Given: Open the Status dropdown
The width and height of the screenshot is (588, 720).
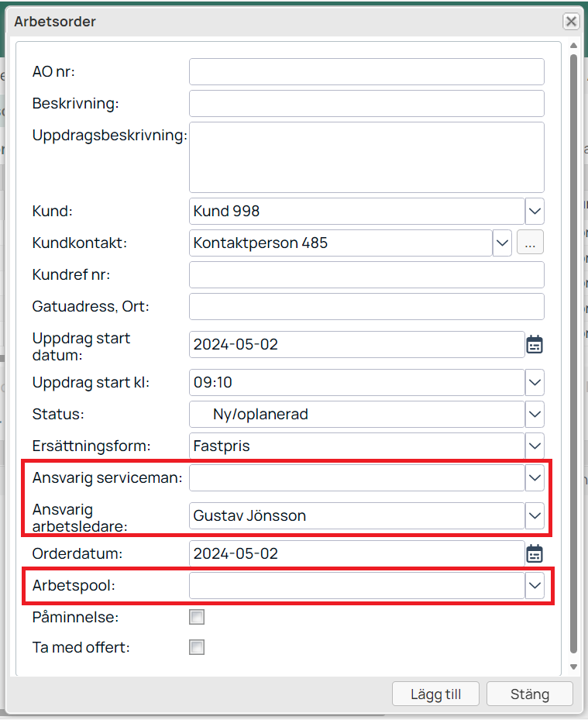Looking at the screenshot, I should (x=535, y=414).
